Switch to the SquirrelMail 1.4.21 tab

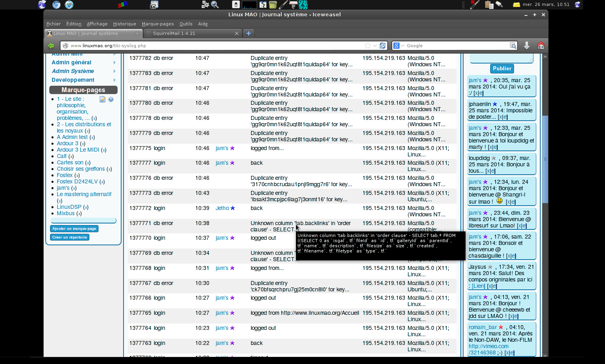click(193, 33)
